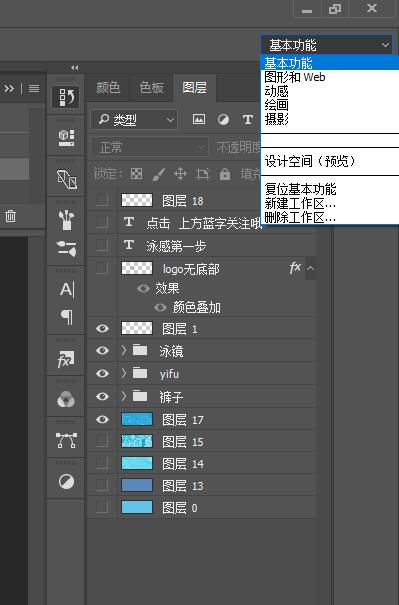The image size is (399, 605).
Task: Open the left panel hamburger menu
Action: tap(34, 88)
